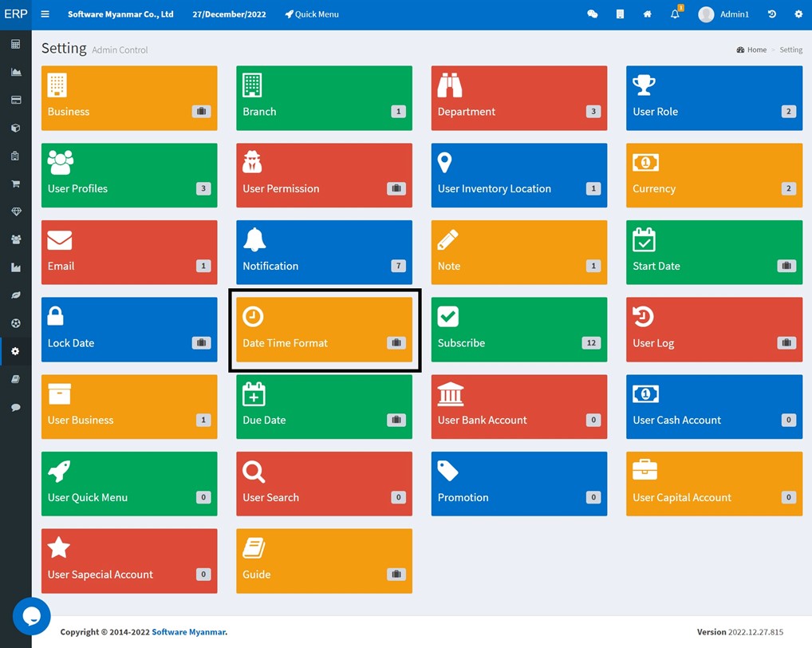The height and width of the screenshot is (648, 812).
Task: Open the User Role tile
Action: 714,98
